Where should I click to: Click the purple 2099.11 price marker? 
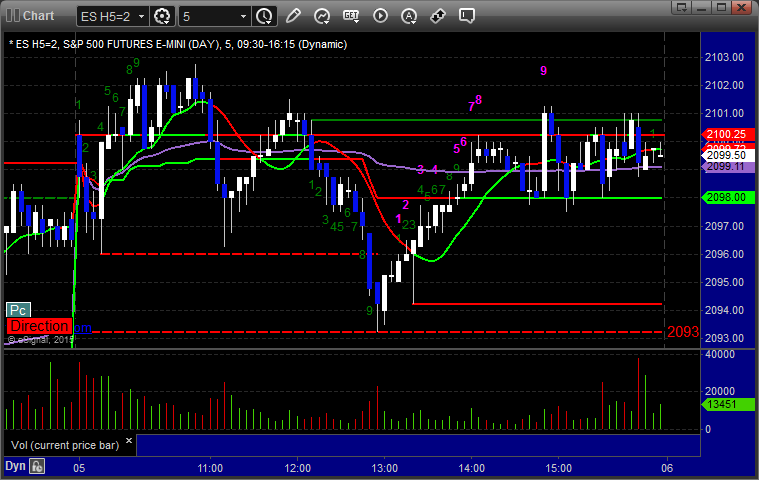[x=728, y=167]
